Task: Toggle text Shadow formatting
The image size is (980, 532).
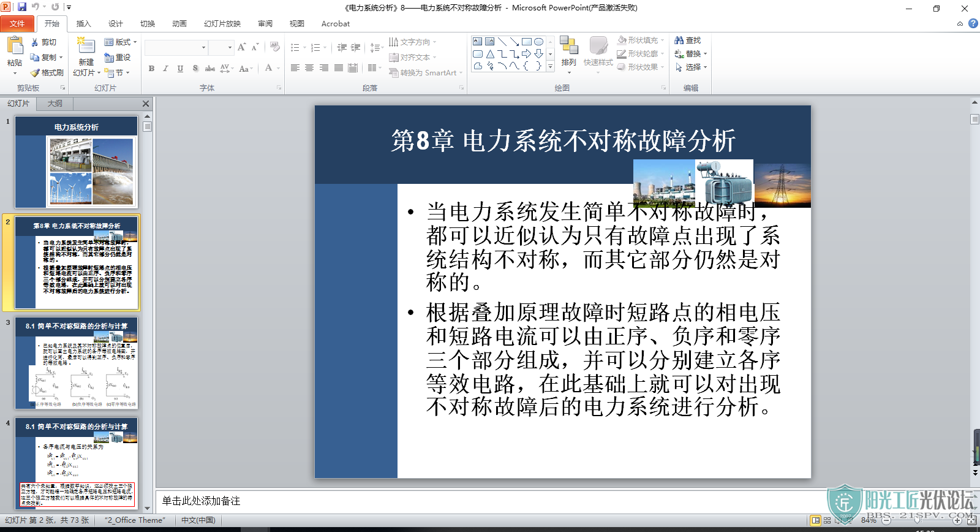Action: coord(195,69)
